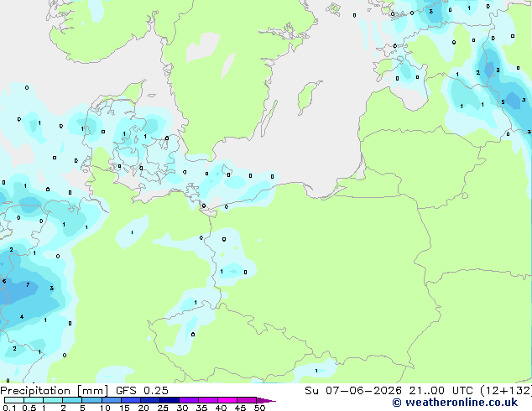
Task: Click the "0.1" legend scale label
Action: point(9,408)
